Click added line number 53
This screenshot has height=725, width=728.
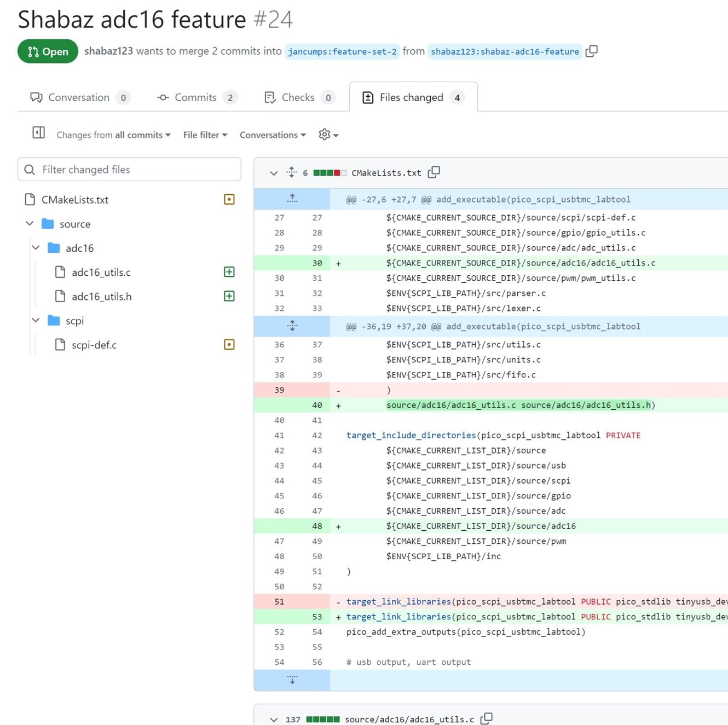click(317, 617)
